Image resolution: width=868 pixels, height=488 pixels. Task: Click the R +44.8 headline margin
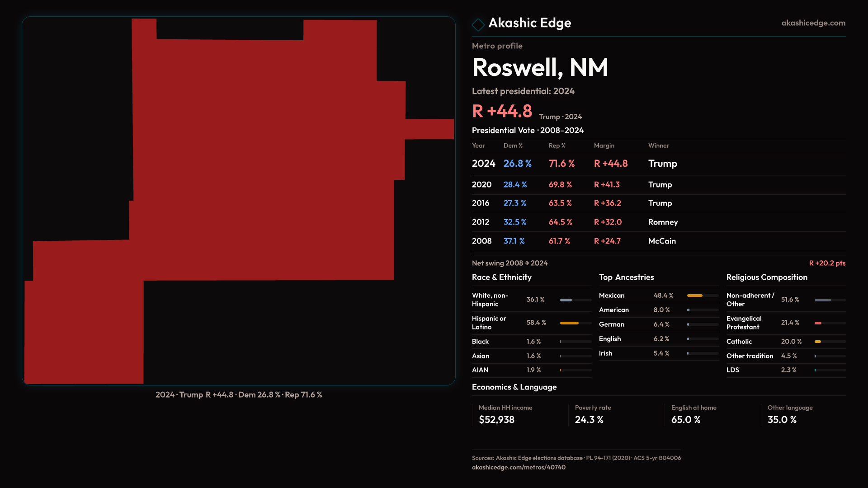coord(502,111)
